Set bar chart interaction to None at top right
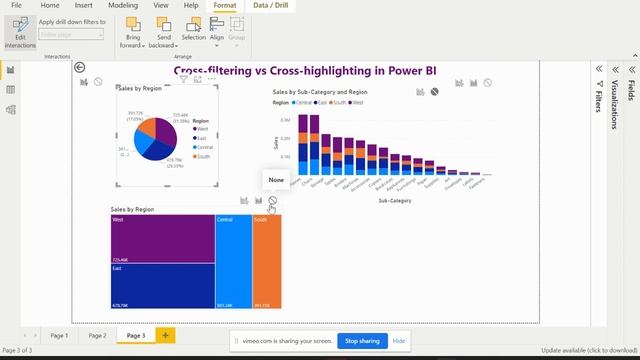This screenshot has height=360, width=640. 488,83
